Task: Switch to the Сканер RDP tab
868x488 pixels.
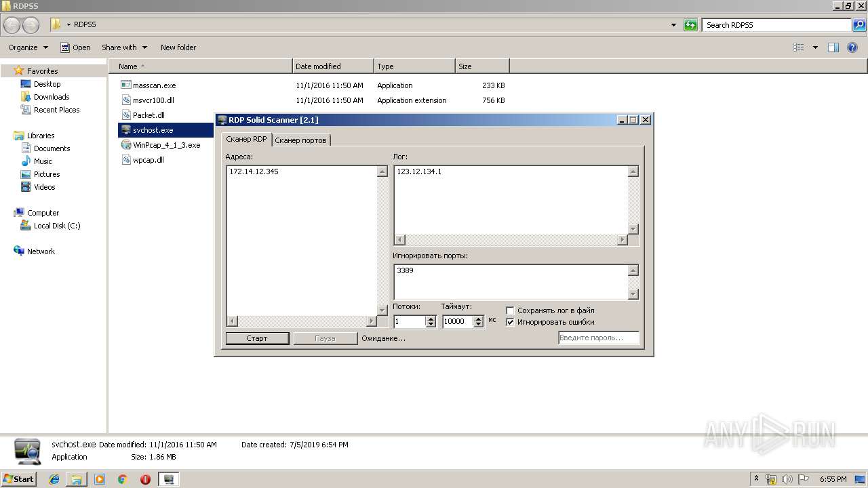Action: (246, 139)
